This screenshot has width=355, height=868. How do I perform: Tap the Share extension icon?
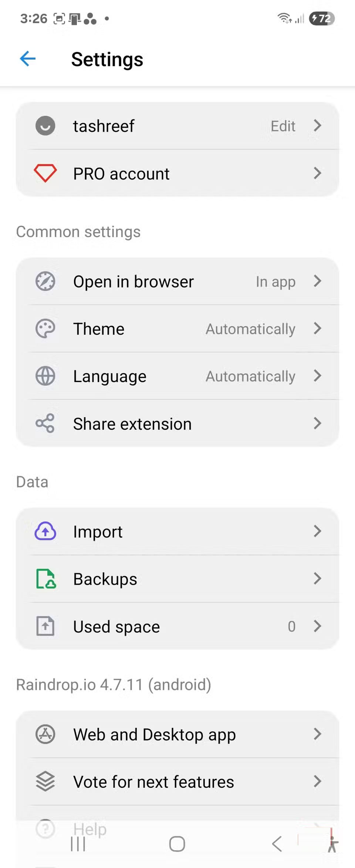[x=45, y=423]
